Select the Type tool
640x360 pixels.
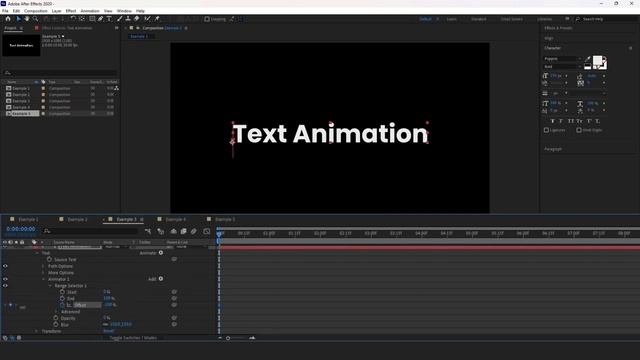[x=109, y=19]
